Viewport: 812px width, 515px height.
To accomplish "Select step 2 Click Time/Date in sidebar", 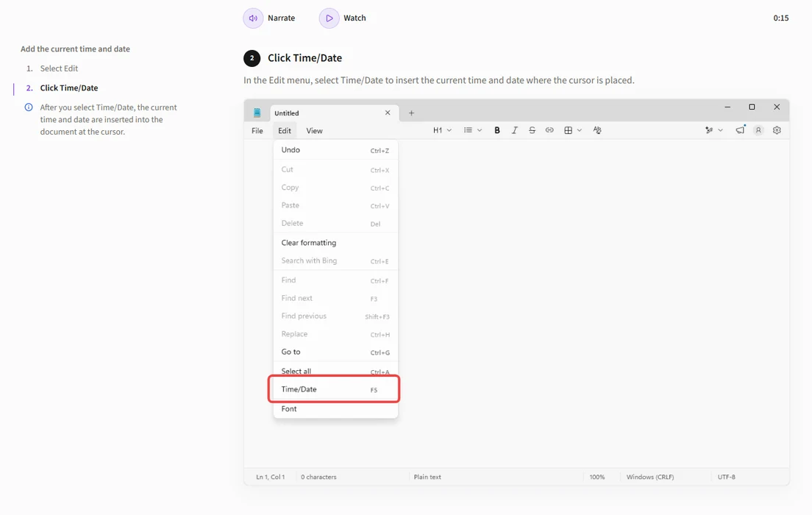I will 69,88.
